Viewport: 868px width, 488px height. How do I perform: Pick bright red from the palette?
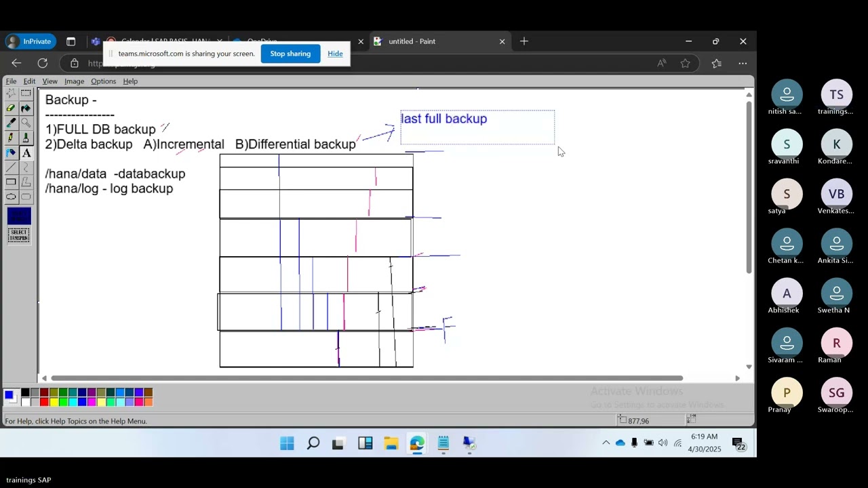[44, 402]
